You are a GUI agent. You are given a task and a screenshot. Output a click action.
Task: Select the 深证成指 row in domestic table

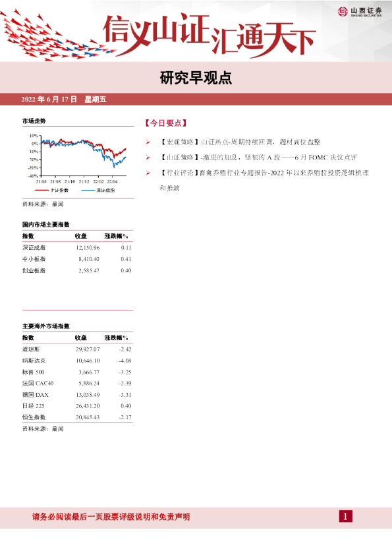(77, 247)
